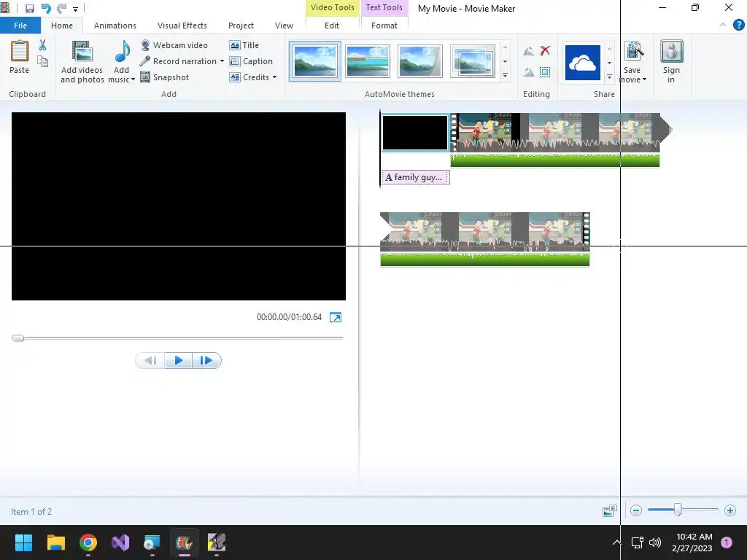Click the Rotate left icon

528,51
